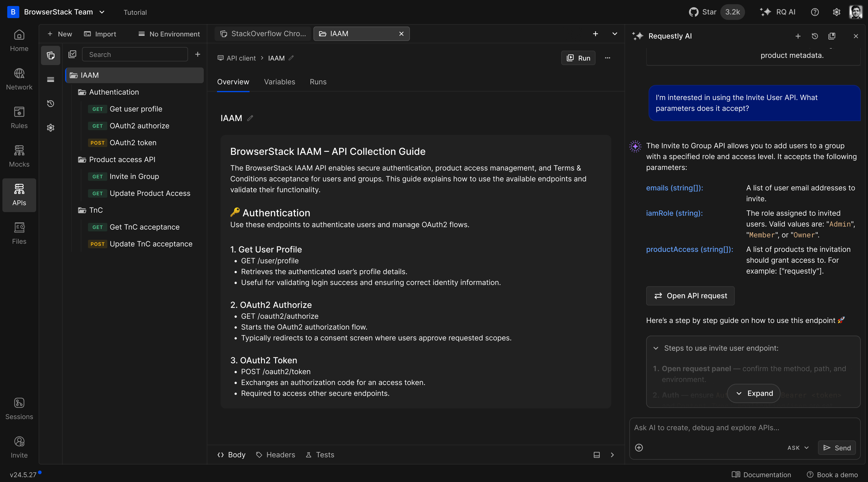Start a new Requestly AI chat

(798, 36)
